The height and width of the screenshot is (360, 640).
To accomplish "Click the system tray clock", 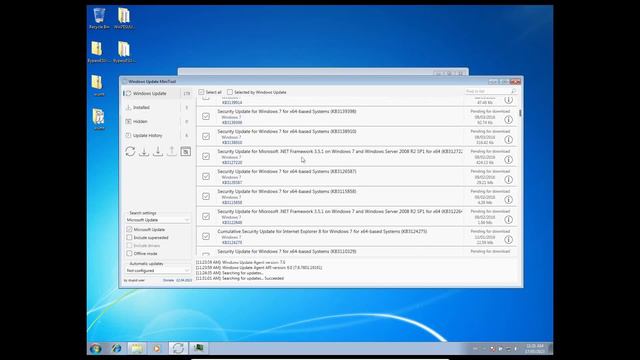I will coord(534,349).
